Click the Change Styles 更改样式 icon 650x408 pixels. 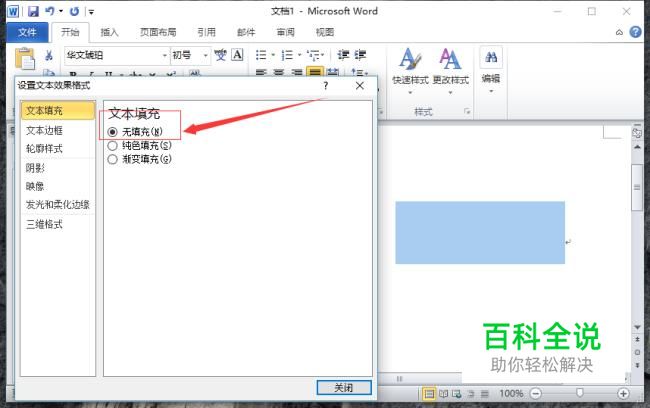coord(451,66)
